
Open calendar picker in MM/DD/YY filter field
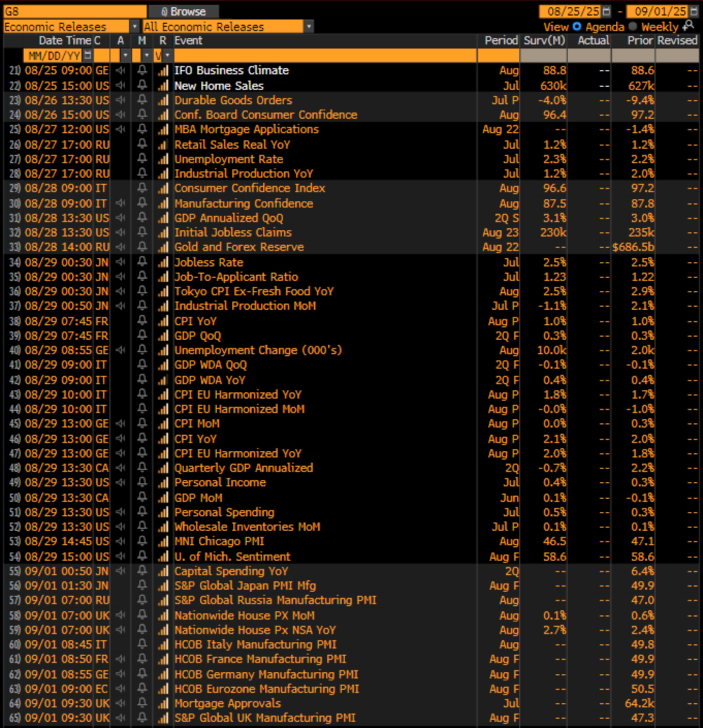tap(88, 55)
